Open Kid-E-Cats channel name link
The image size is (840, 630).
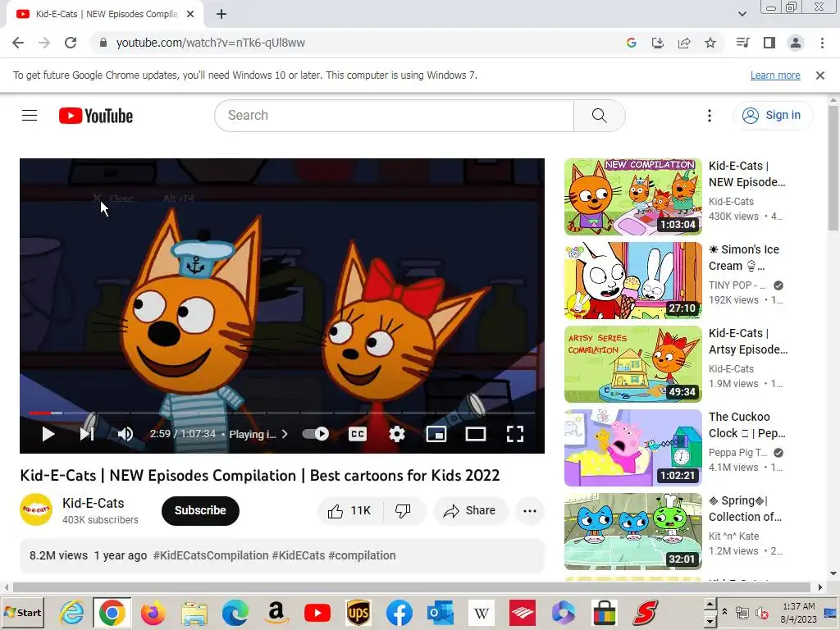click(x=94, y=503)
